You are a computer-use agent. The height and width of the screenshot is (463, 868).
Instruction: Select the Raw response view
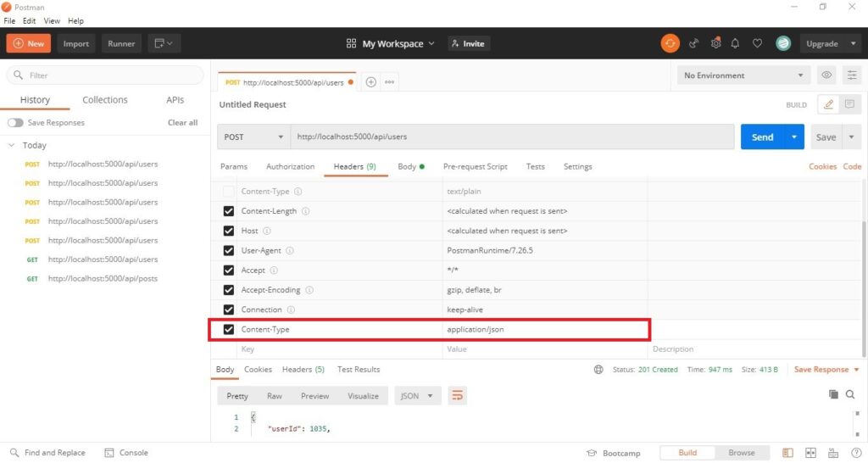point(274,396)
